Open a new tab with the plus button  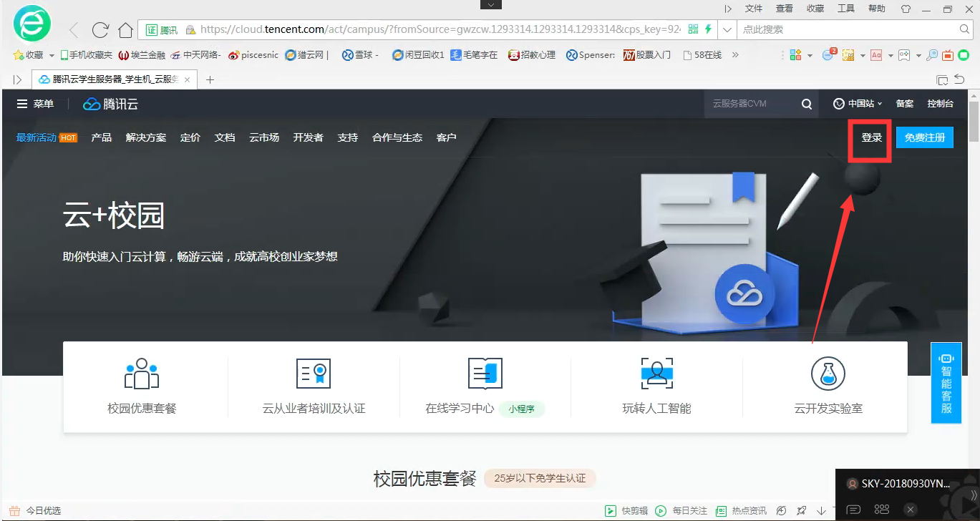pos(210,79)
